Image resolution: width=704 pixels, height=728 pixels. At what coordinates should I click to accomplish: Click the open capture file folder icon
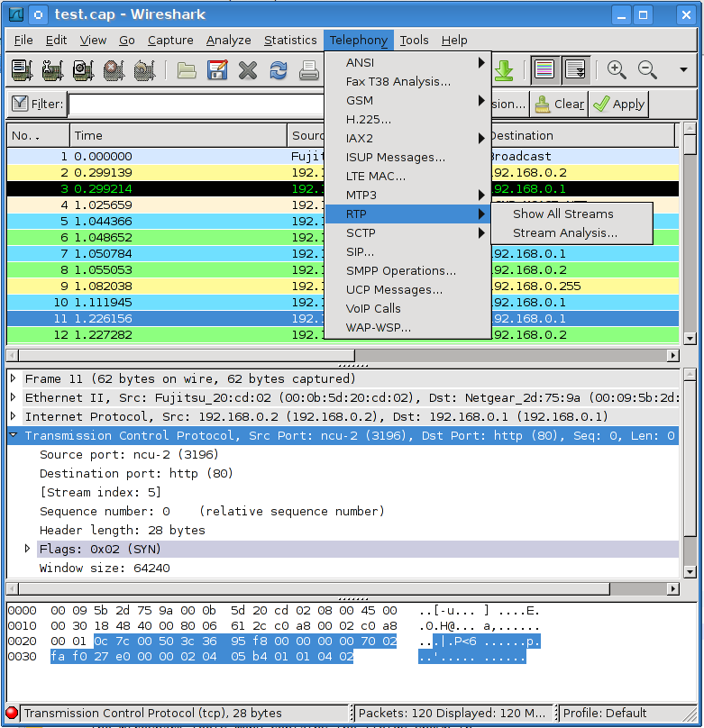click(187, 70)
